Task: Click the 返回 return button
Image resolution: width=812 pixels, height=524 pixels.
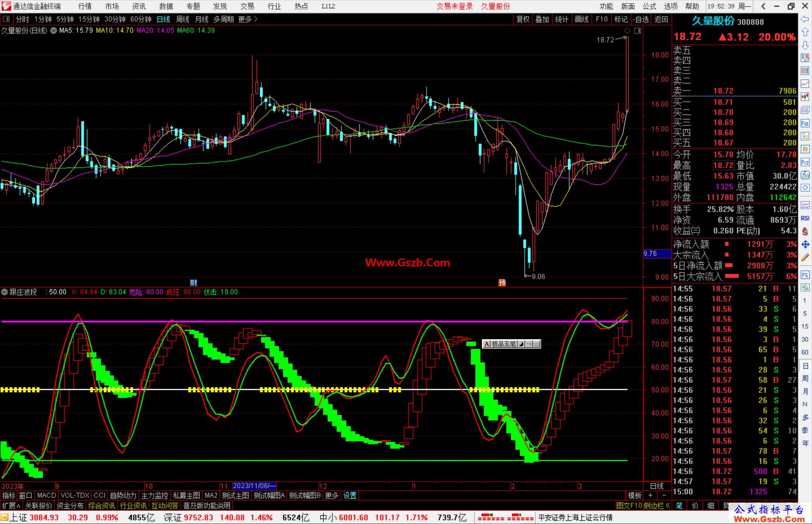Action: coord(661,19)
